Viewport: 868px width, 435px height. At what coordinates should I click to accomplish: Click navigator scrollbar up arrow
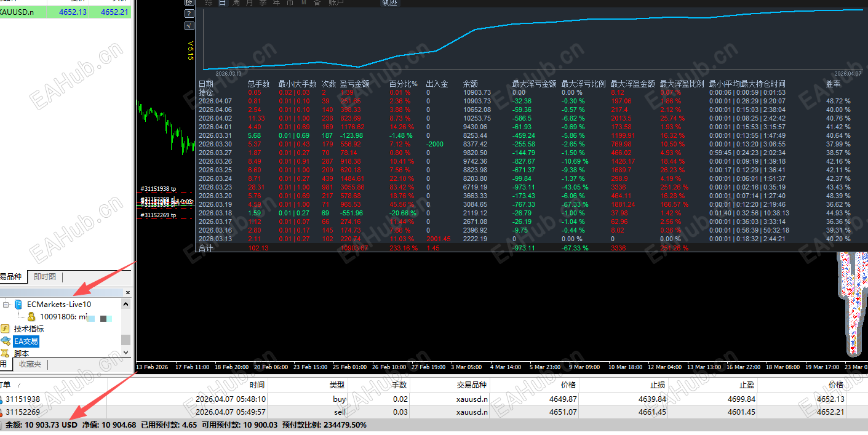[126, 304]
